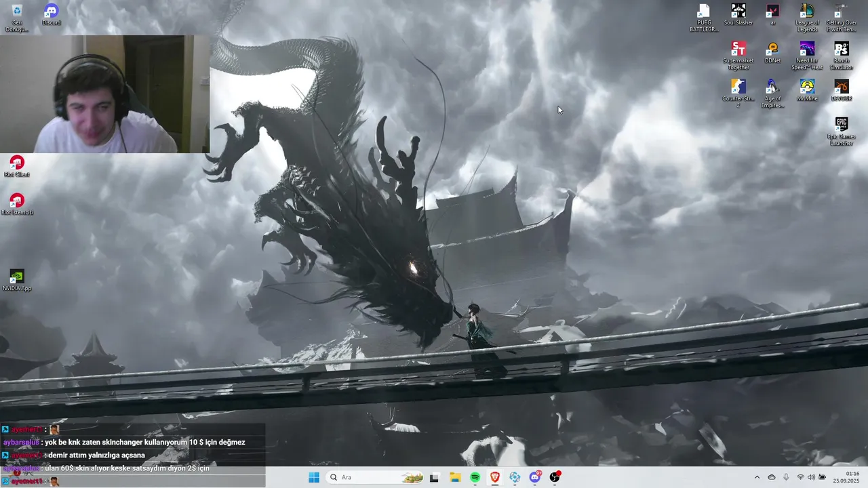Open the Age of Empires shortcut
Viewport: 868px width, 488px height.
click(772, 94)
